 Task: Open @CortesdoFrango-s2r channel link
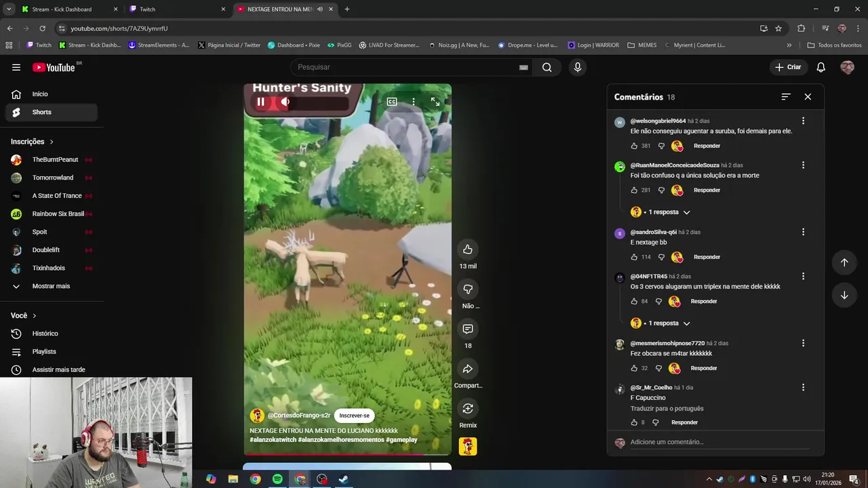point(299,415)
